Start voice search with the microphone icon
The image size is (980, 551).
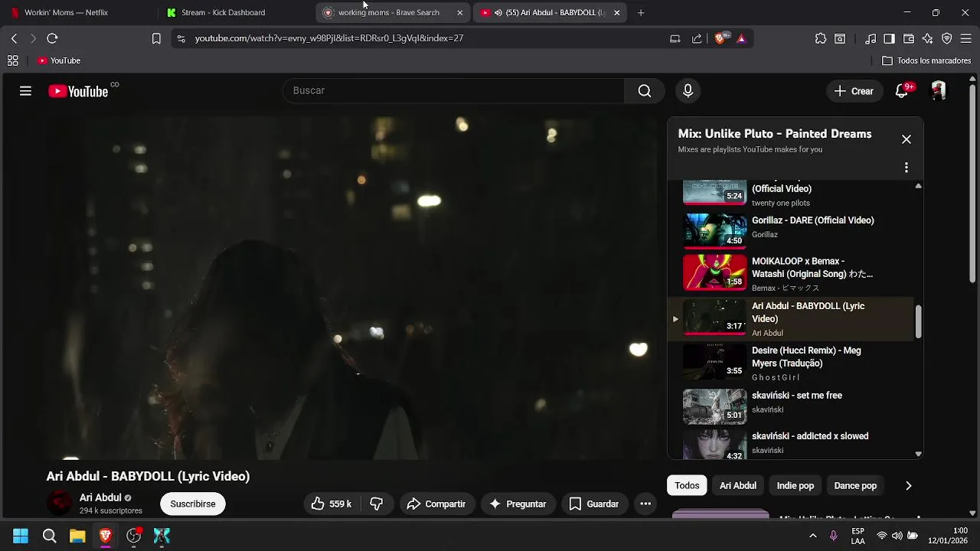point(688,91)
